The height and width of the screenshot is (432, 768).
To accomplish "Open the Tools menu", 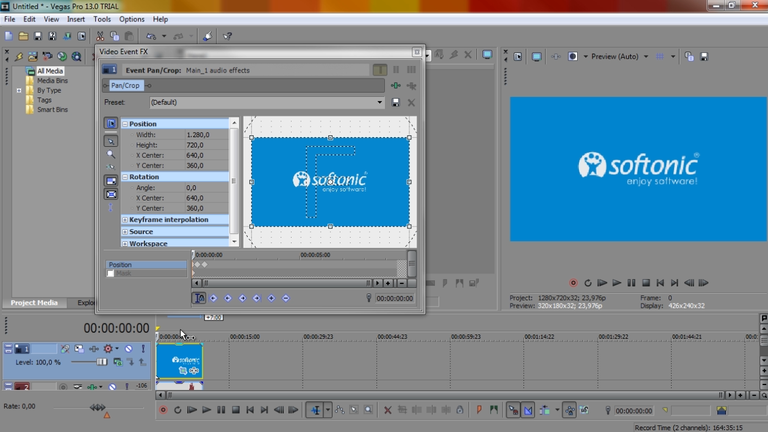I will 102,20.
